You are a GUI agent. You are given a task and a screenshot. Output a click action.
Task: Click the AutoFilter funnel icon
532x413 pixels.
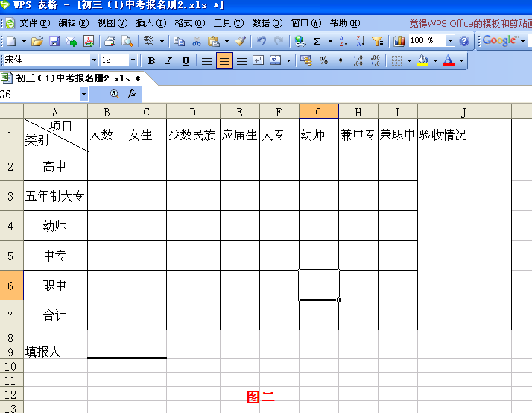[x=377, y=41]
